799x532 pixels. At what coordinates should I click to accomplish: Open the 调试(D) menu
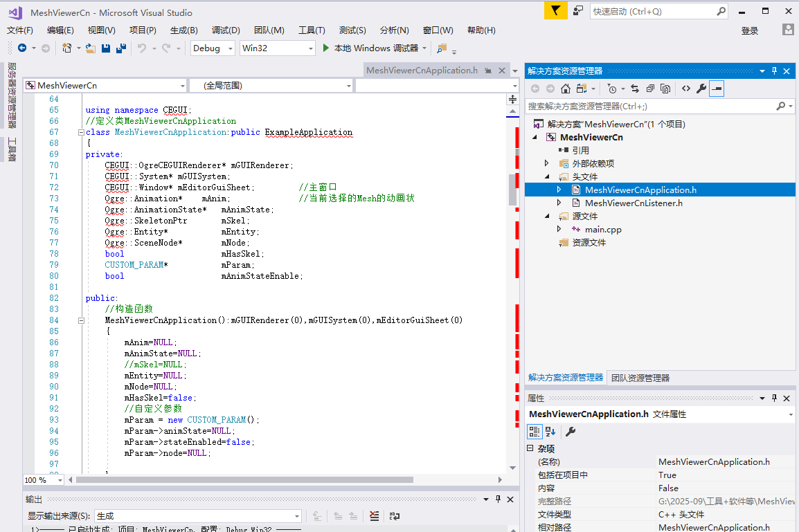pyautogui.click(x=226, y=30)
